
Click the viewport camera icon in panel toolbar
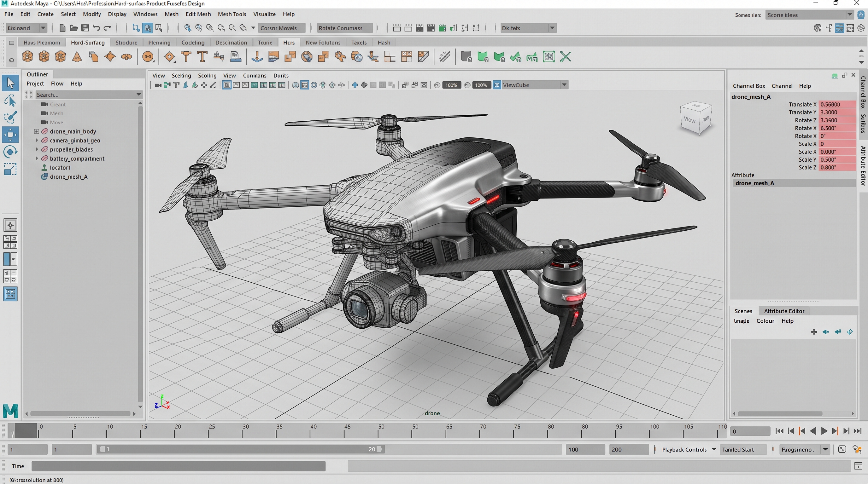[x=158, y=85]
